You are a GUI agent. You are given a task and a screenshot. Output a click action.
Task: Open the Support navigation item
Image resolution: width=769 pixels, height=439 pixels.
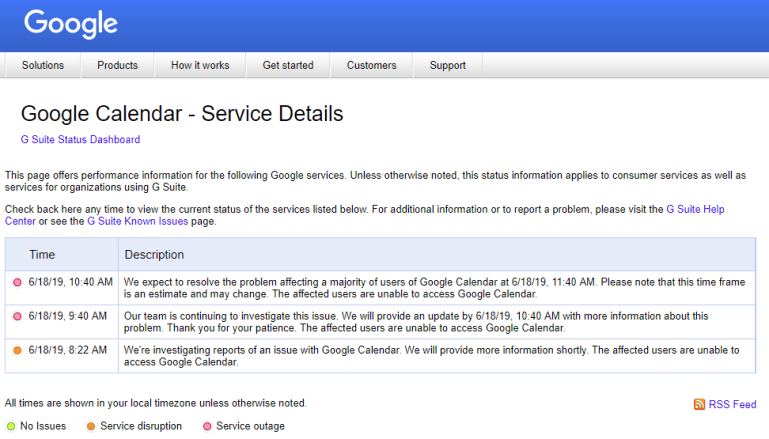click(448, 66)
